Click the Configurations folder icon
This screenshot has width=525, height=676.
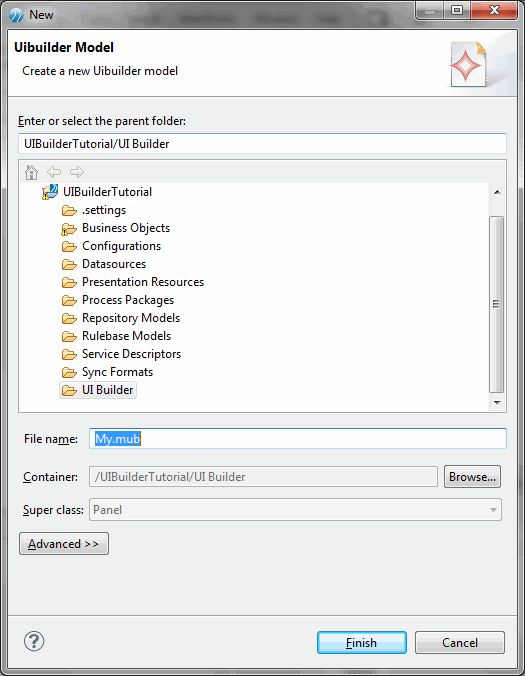click(x=69, y=247)
